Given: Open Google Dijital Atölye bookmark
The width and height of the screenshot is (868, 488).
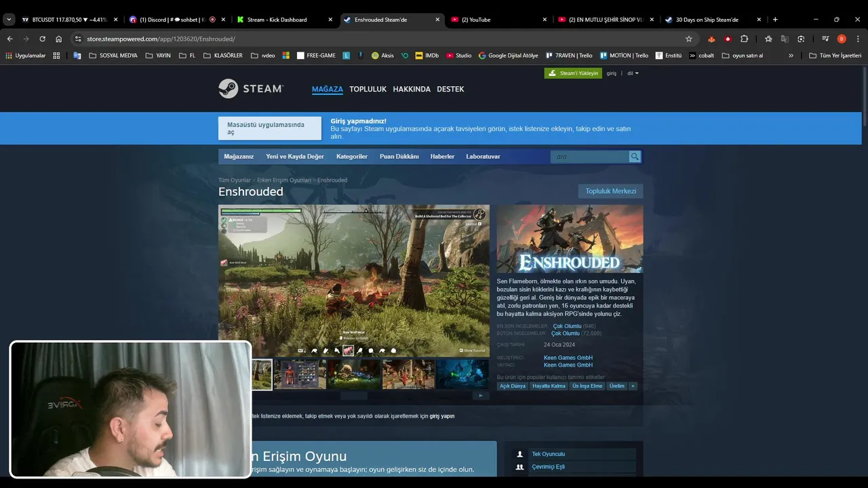Looking at the screenshot, I should (508, 56).
